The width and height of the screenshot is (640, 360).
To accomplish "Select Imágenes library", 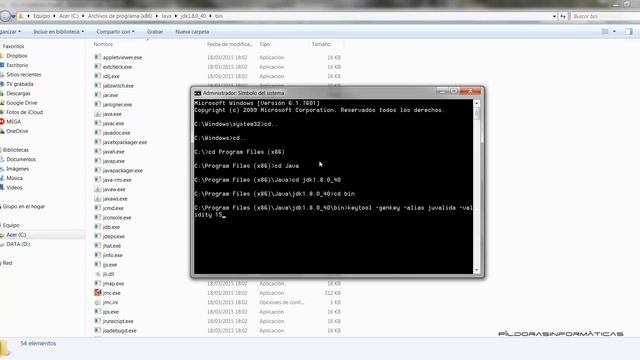I will tap(17, 169).
